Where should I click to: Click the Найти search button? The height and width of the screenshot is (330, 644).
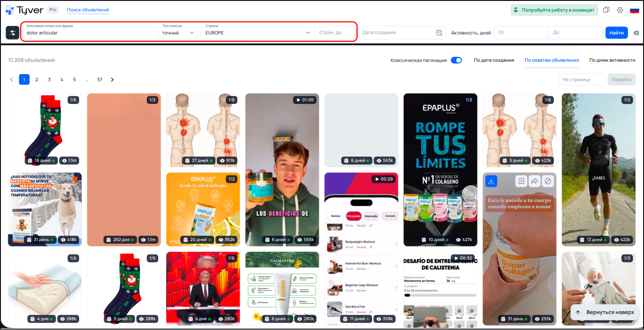tap(616, 33)
